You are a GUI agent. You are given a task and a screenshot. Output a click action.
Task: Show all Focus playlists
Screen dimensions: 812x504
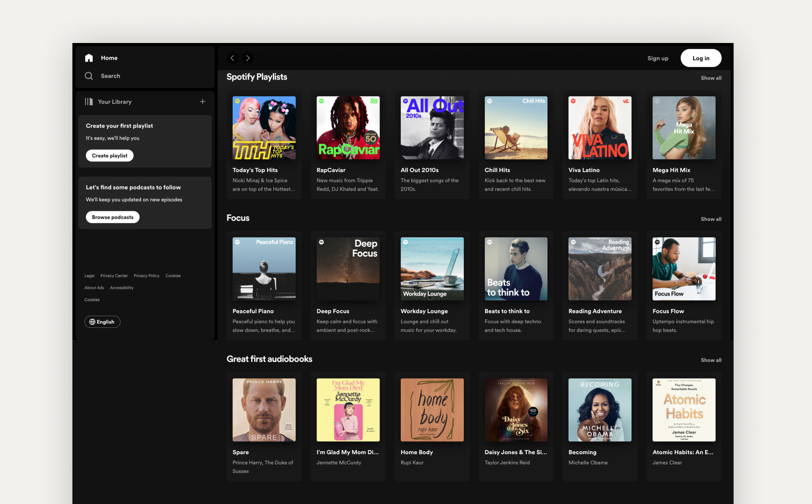[x=711, y=219]
